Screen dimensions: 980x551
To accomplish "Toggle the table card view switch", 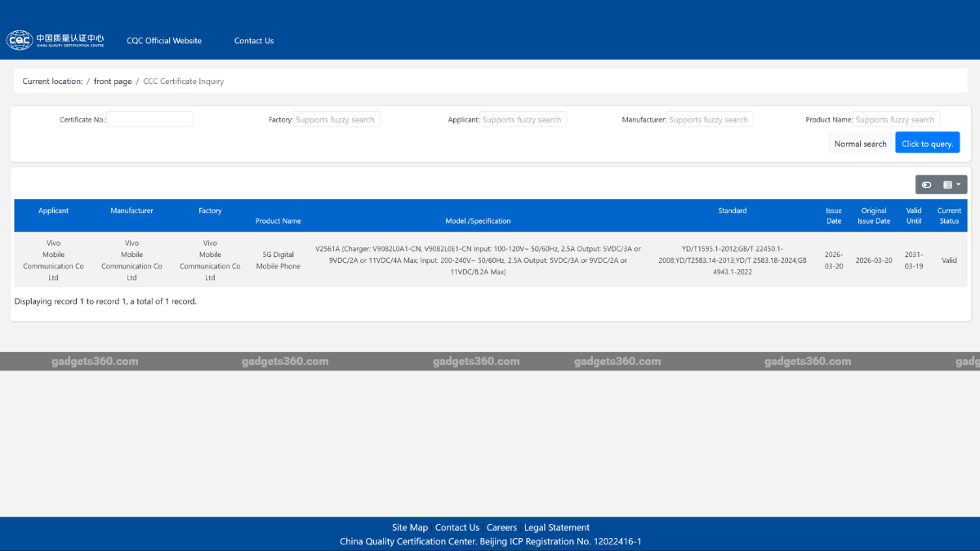I will [x=926, y=184].
